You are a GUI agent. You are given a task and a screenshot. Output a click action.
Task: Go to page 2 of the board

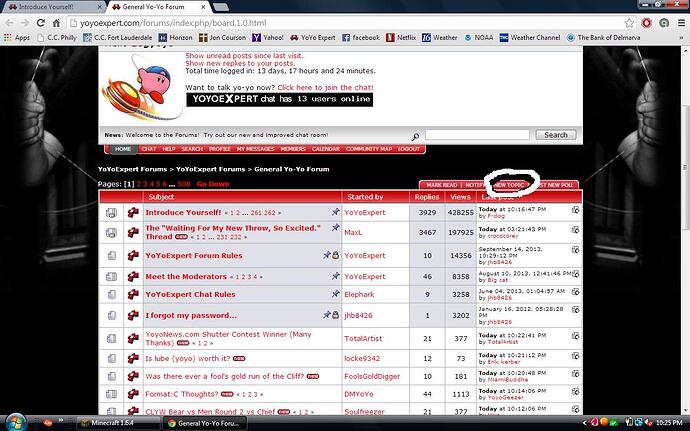(x=139, y=184)
